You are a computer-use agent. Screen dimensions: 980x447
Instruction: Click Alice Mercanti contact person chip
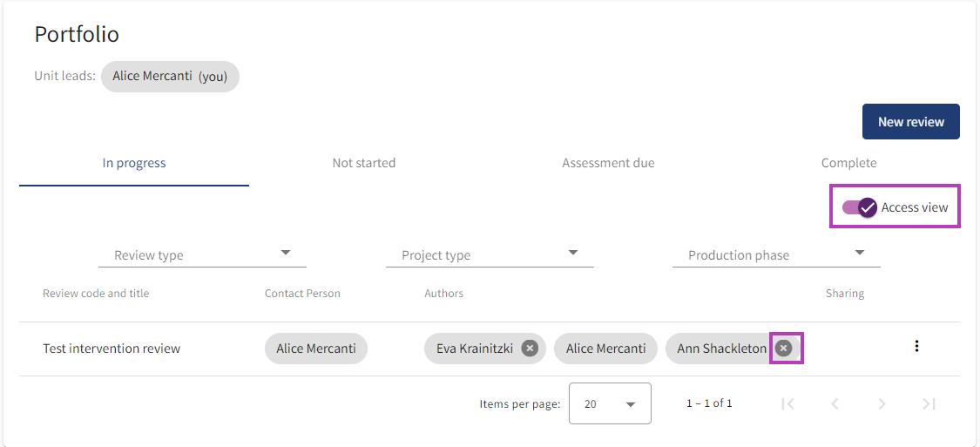coord(316,349)
